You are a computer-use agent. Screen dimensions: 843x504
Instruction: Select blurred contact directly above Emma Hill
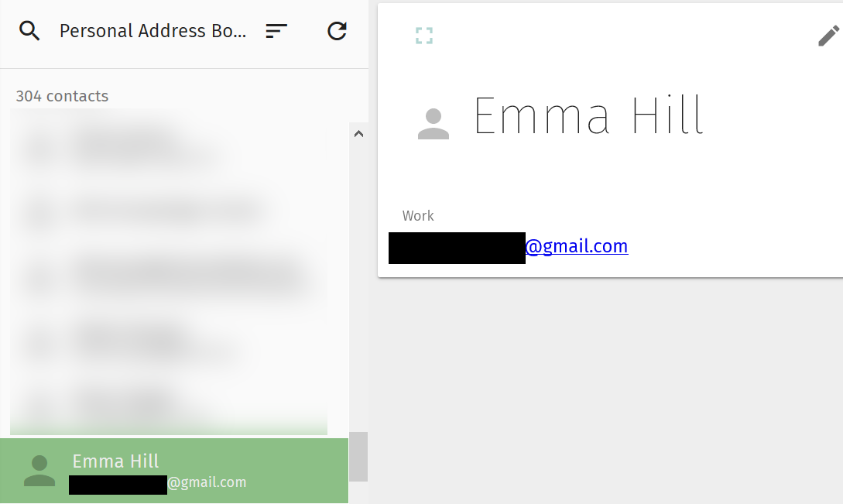point(139,406)
